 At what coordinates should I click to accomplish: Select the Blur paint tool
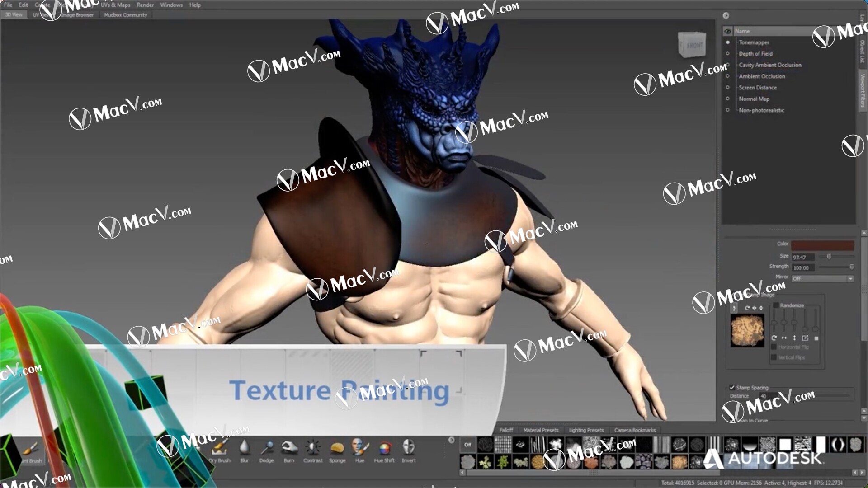pyautogui.click(x=245, y=451)
